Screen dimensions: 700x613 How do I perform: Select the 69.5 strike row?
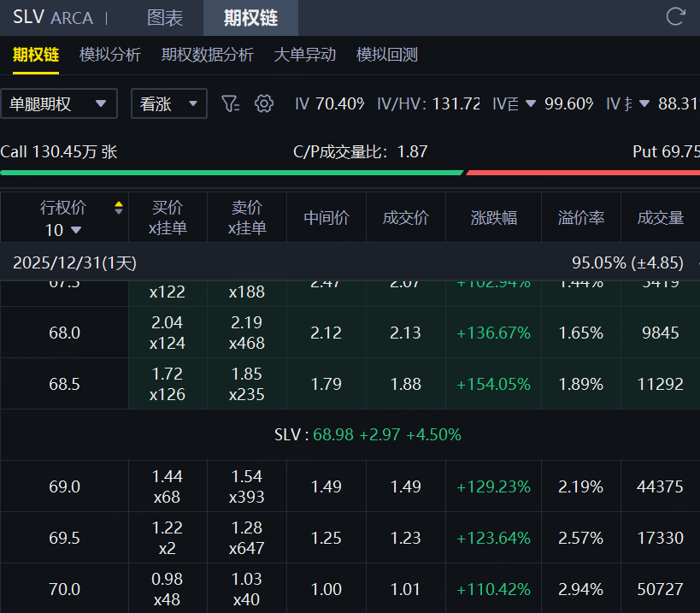click(350, 538)
